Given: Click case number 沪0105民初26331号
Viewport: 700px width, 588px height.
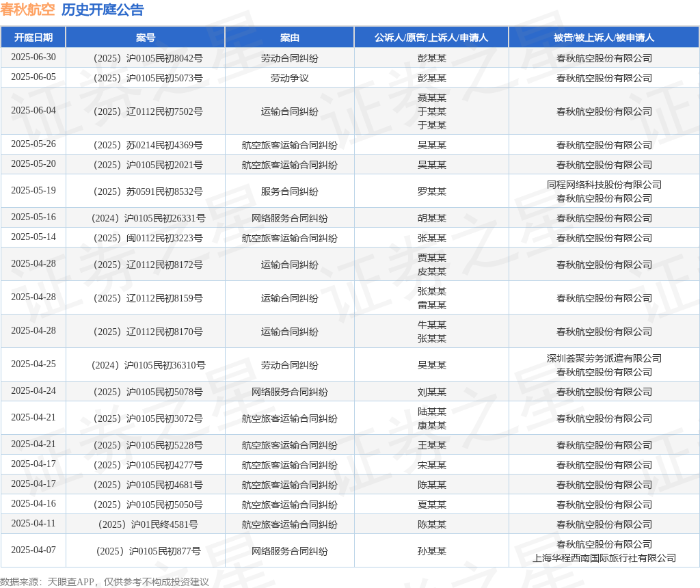Looking at the screenshot, I should (x=148, y=218).
